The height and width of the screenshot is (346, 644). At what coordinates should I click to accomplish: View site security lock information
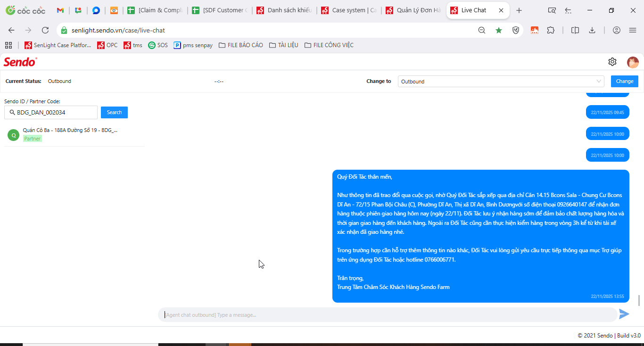pos(65,30)
